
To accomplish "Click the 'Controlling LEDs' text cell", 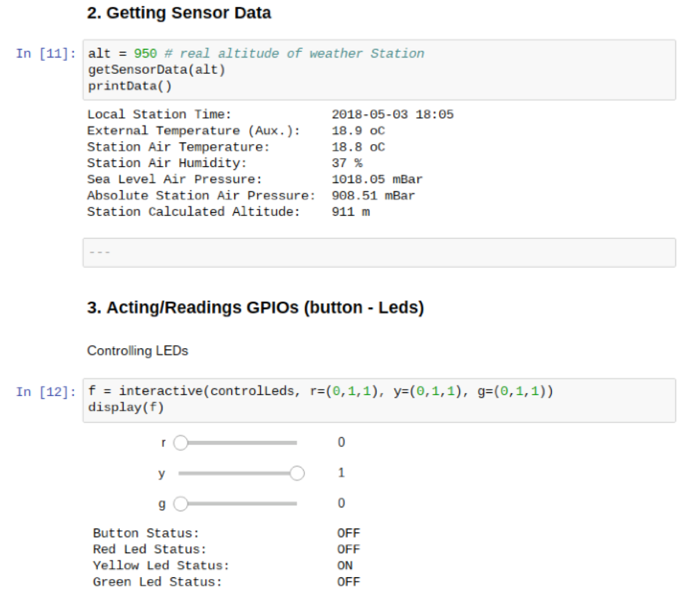I will point(137,351).
